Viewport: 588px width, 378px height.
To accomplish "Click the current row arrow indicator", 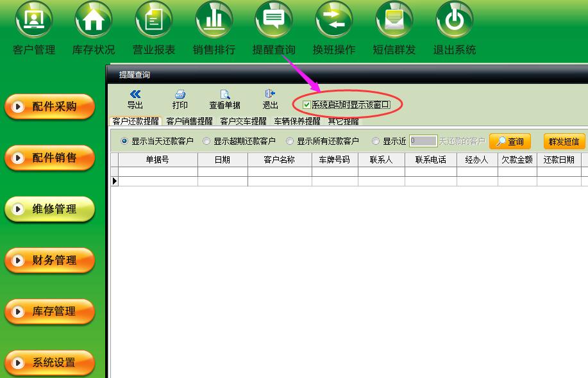I will tap(115, 181).
